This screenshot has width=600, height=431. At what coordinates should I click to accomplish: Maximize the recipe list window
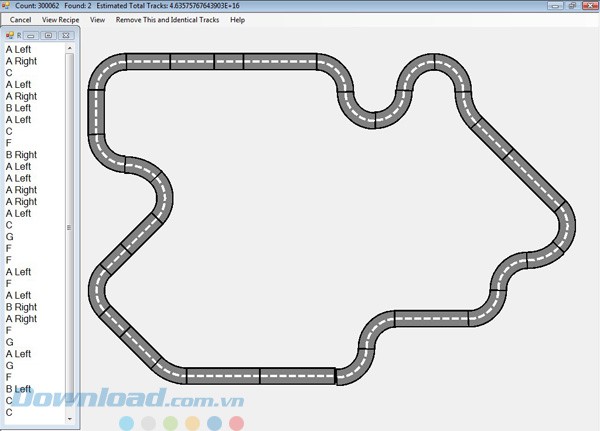47,35
